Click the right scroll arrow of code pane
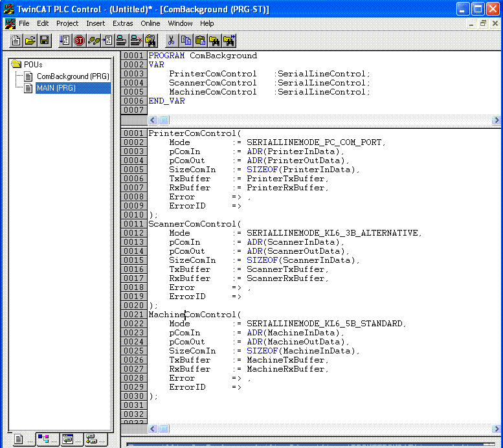The width and height of the screenshot is (503, 448). (497, 429)
